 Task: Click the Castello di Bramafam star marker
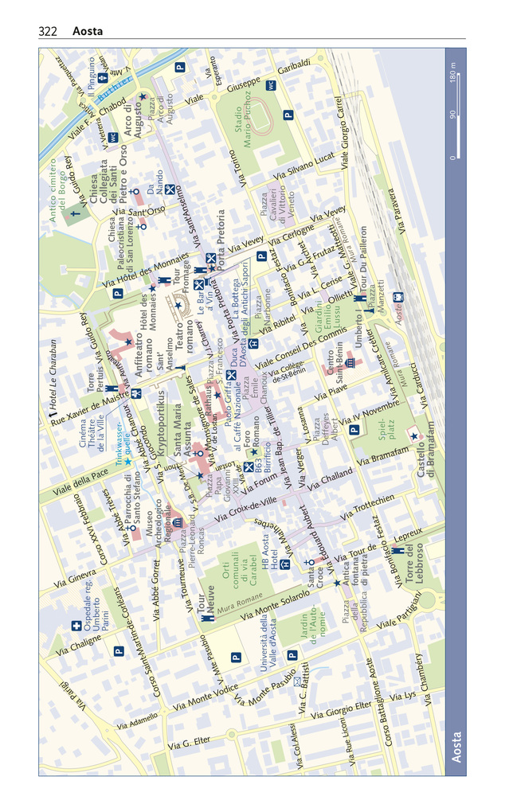(413, 436)
